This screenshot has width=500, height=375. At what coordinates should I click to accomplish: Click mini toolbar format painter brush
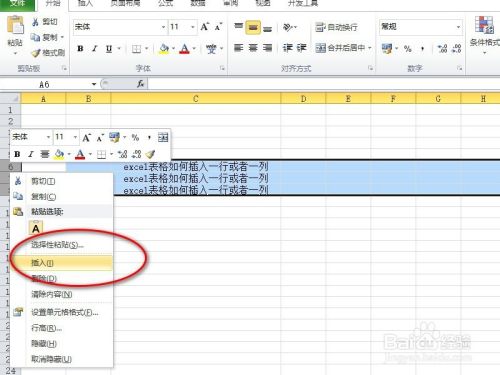[x=151, y=154]
